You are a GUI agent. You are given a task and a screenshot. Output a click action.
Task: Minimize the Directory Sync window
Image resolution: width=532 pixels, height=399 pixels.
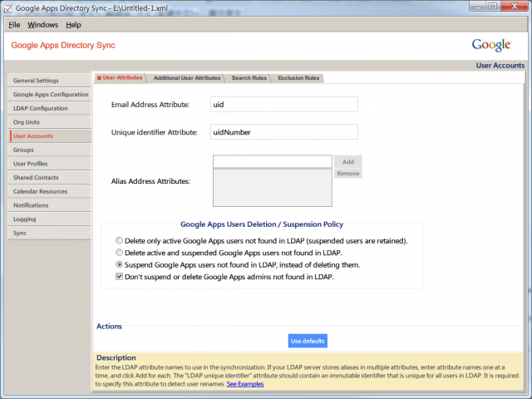point(478,6)
